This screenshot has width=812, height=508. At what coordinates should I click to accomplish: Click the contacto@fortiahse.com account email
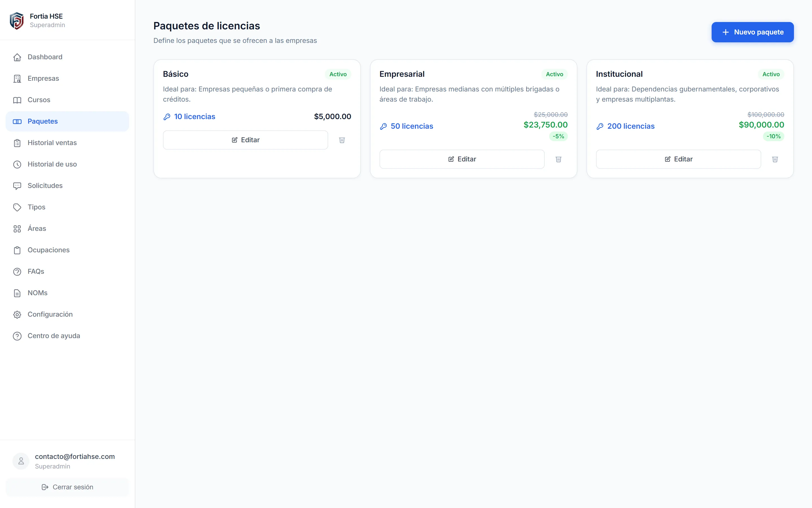pyautogui.click(x=75, y=457)
